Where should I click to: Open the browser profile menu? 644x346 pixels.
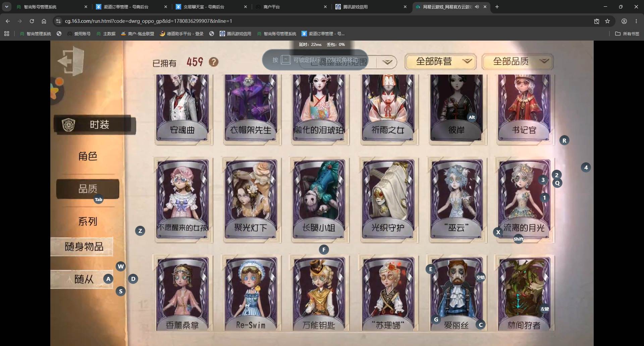[624, 21]
